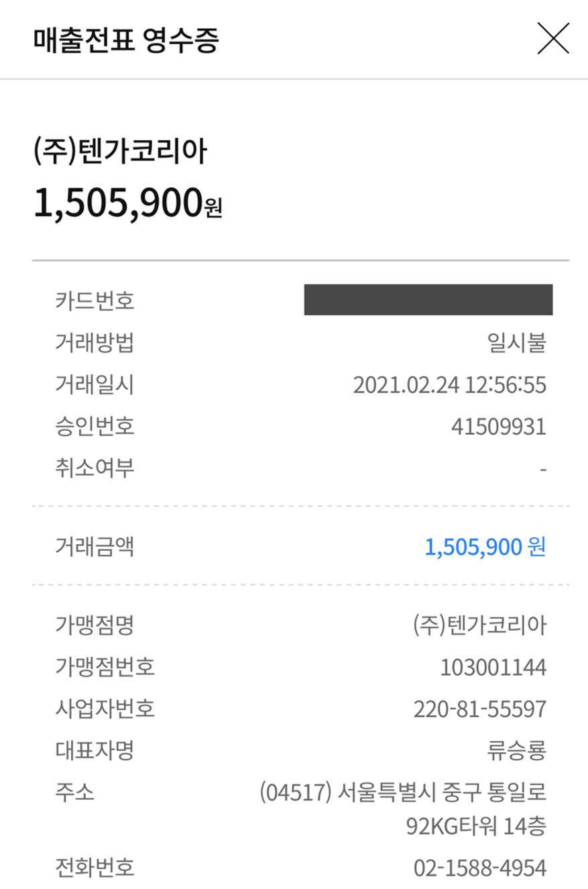Click the masked card number bar

point(428,300)
